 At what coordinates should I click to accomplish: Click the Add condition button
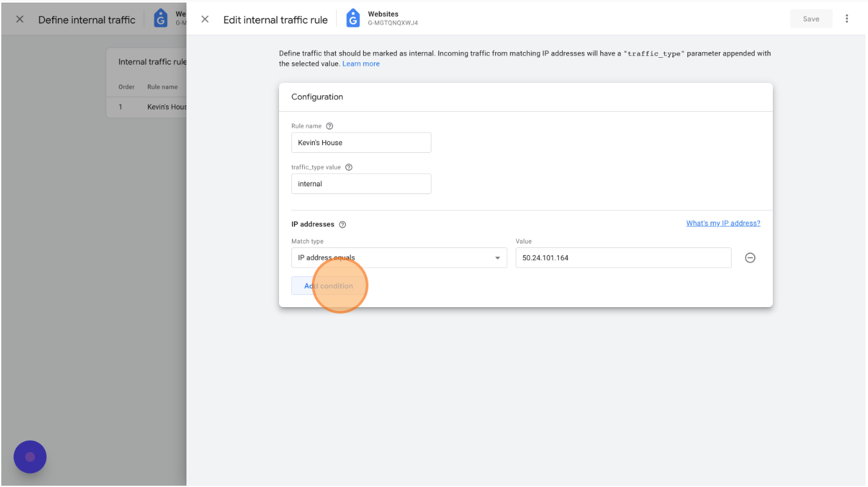(x=329, y=286)
